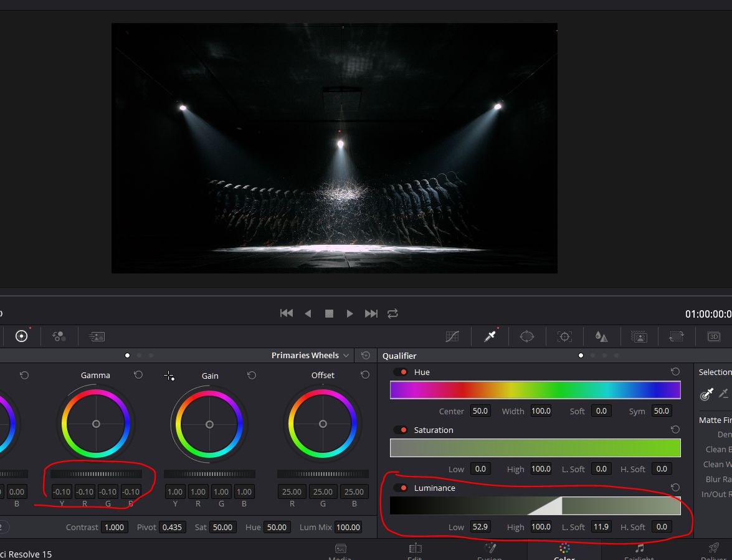Open the RGB Mixer palette icon
The image size is (732, 560).
click(x=59, y=336)
